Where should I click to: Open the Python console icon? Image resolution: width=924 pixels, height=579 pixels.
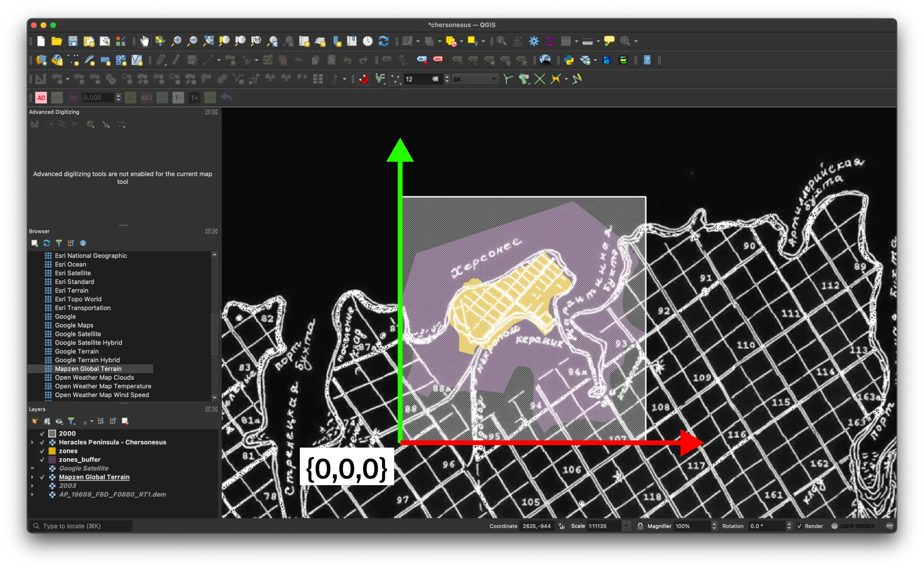569,60
